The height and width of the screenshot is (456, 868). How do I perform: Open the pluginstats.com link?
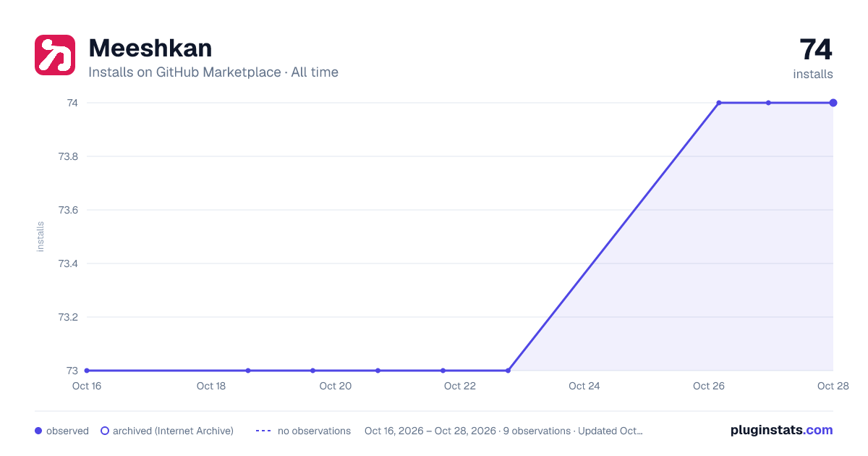click(782, 430)
